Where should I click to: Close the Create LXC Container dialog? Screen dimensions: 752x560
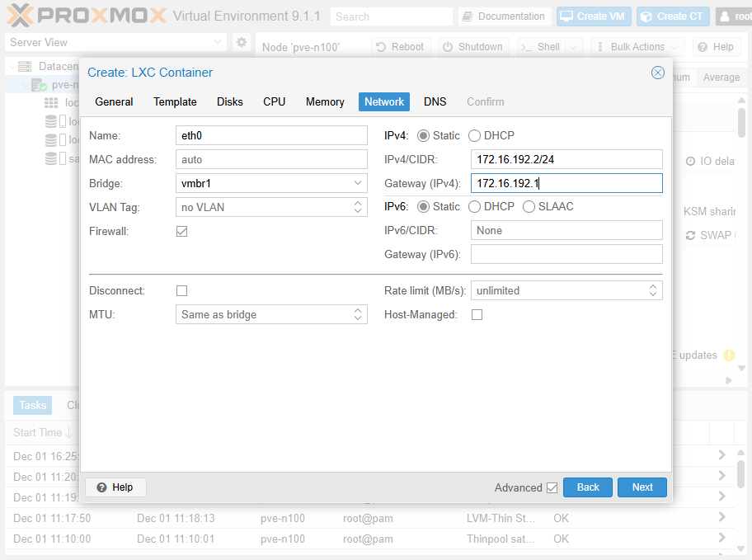657,73
